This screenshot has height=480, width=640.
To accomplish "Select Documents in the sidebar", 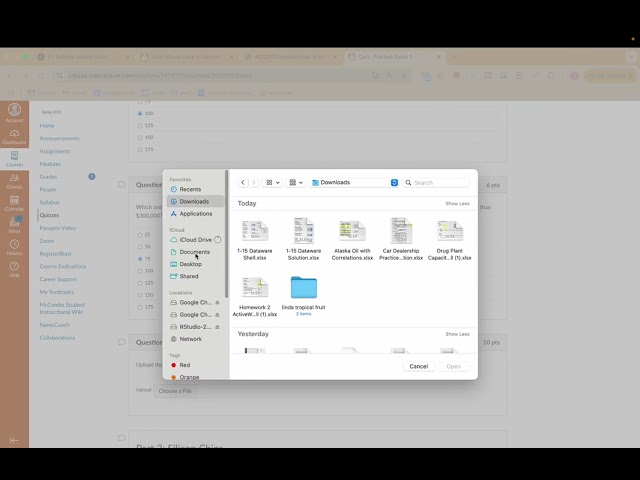I will point(195,252).
